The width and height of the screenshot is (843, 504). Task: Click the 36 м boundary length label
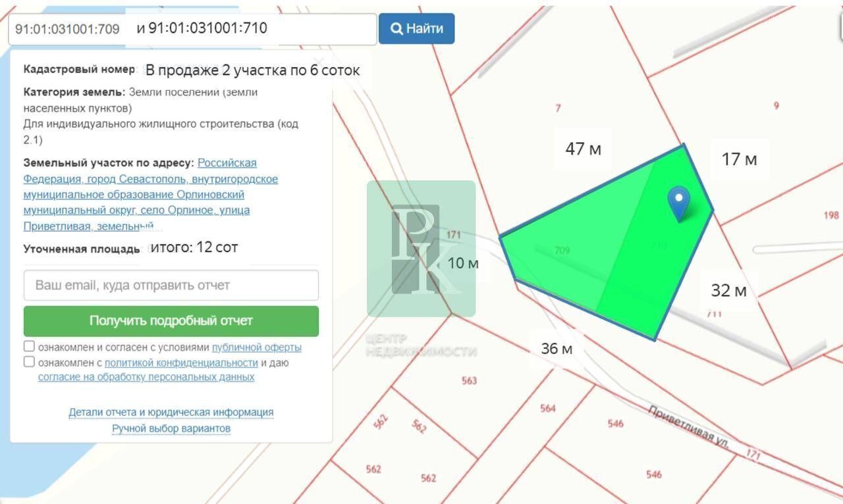(557, 349)
